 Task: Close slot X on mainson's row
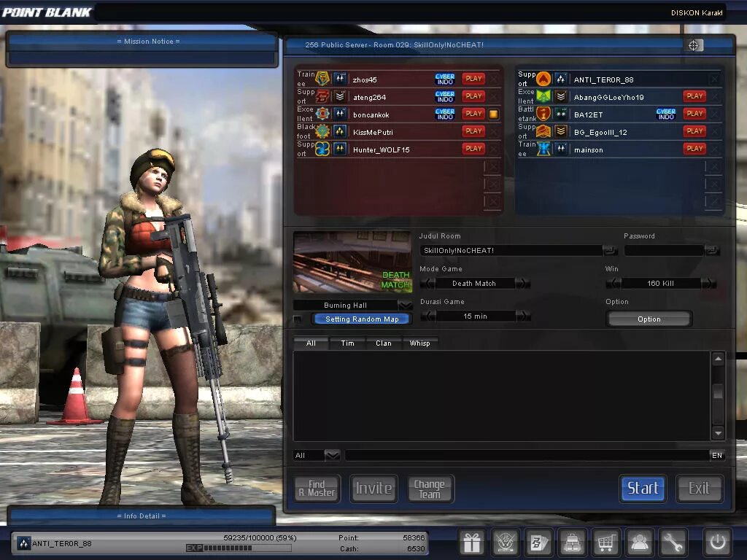point(714,149)
